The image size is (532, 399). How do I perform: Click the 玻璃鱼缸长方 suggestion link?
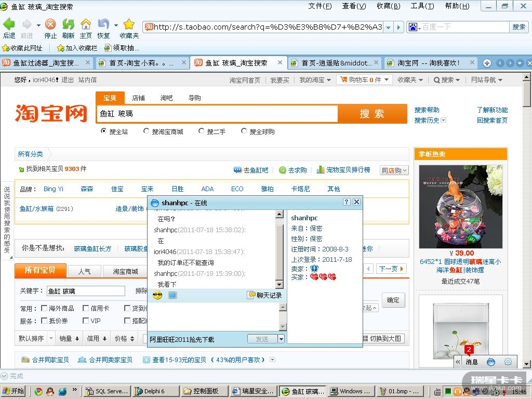click(x=92, y=249)
